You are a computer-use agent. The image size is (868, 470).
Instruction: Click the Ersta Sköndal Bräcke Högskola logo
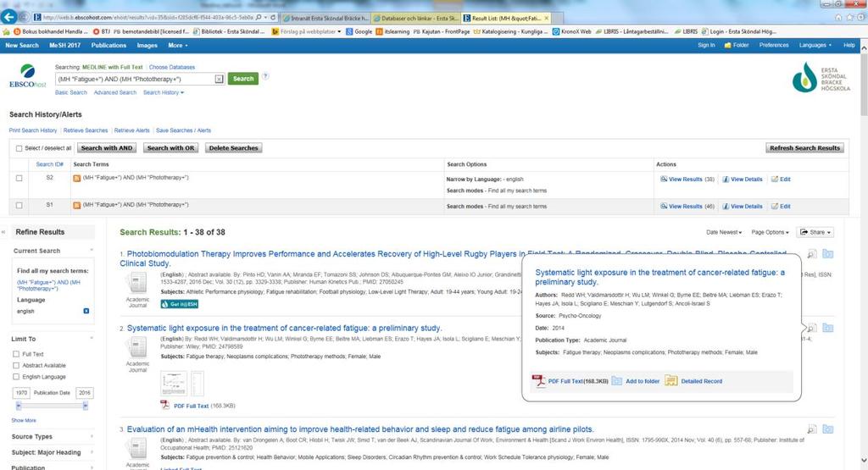(x=821, y=77)
